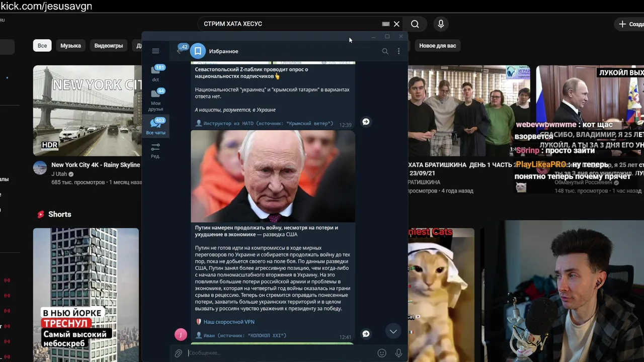Click the Shorts section heading
Image resolution: width=644 pixels, height=362 pixels.
[59, 214]
